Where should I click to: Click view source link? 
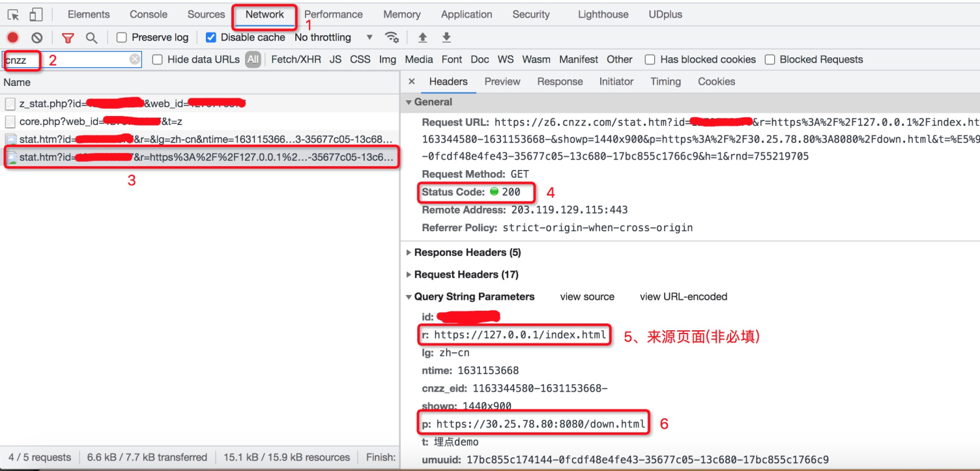(587, 297)
